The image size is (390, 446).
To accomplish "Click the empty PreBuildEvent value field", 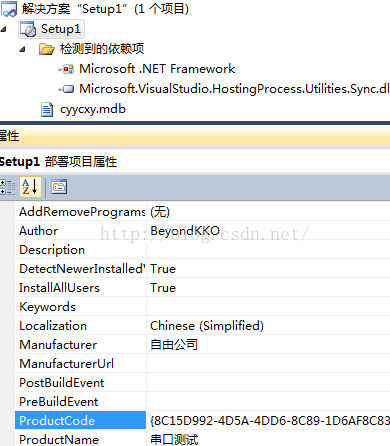I will [268, 402].
